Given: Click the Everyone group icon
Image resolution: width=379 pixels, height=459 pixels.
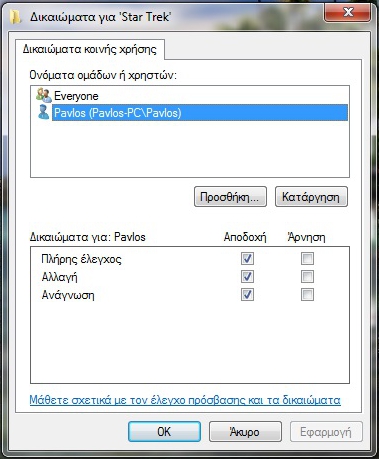Looking at the screenshot, I should point(44,96).
